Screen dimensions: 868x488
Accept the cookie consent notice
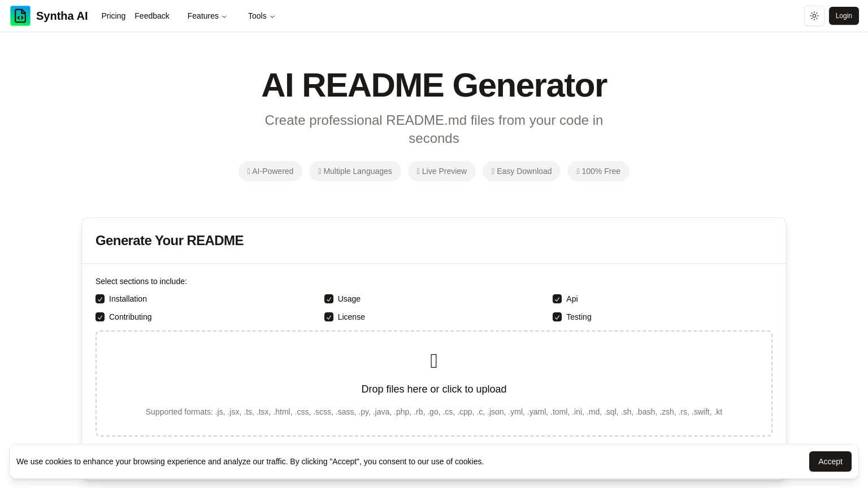point(830,461)
